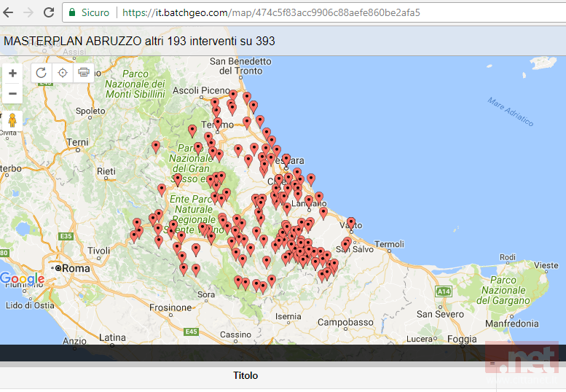This screenshot has height=392, width=566.
Task: Click the Parco Nazionale dei Monti Sibillini label
Action: click(x=135, y=84)
